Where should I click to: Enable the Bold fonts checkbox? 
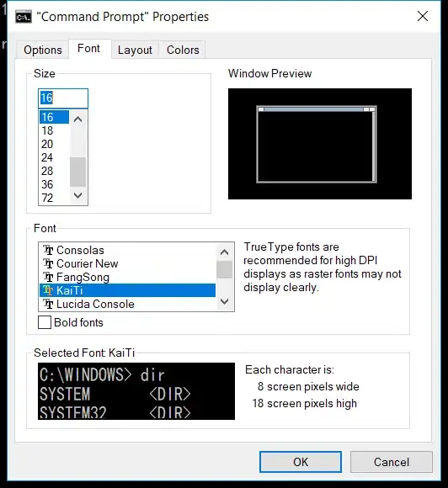point(45,322)
